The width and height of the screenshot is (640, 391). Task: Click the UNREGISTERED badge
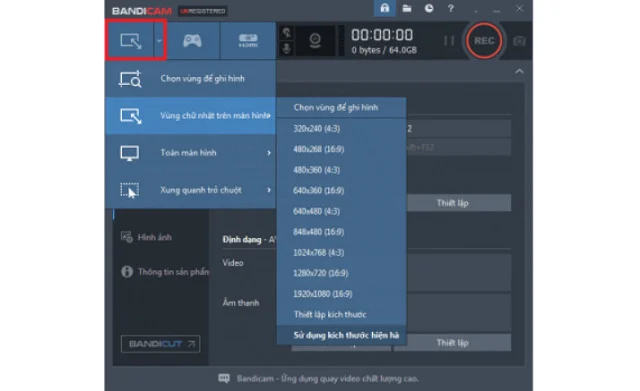(203, 11)
